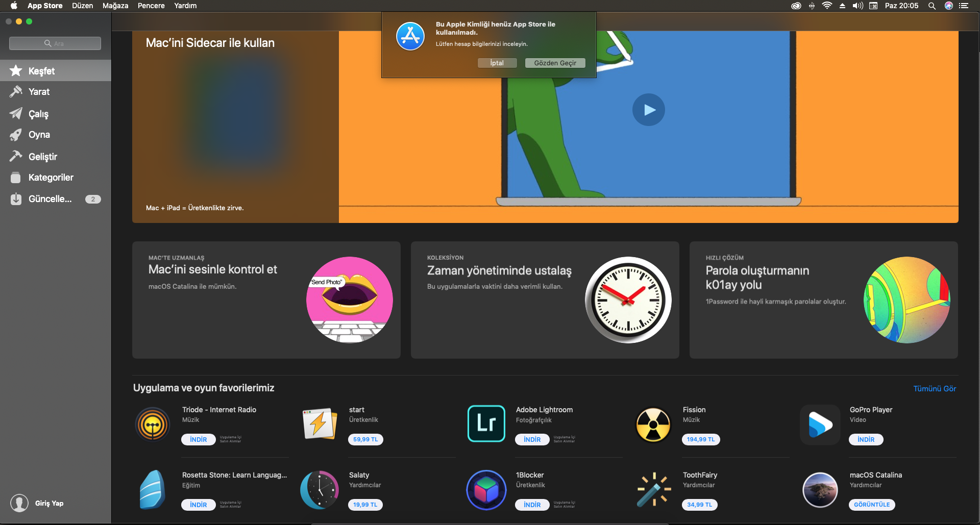980x525 pixels.
Task: Click İNDİR for GoPro Player
Action: [866, 439]
